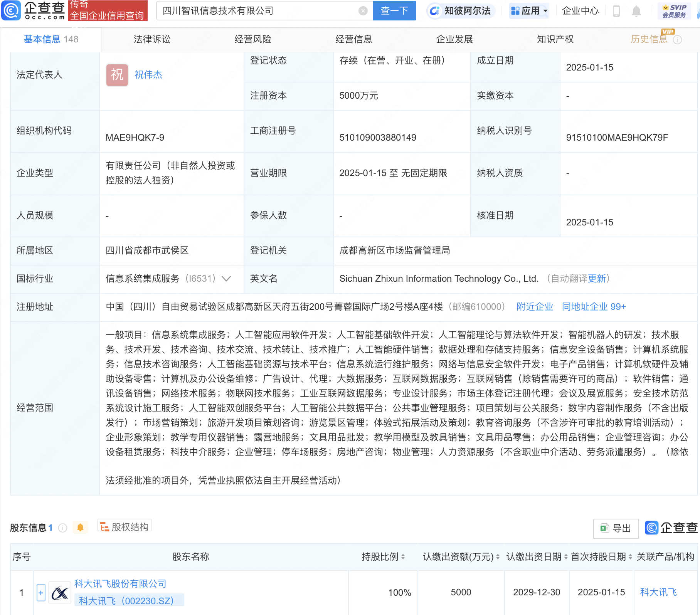The image size is (700, 615).
Task: Expand the 信息系统集成服务 industry chevron
Action: click(226, 279)
